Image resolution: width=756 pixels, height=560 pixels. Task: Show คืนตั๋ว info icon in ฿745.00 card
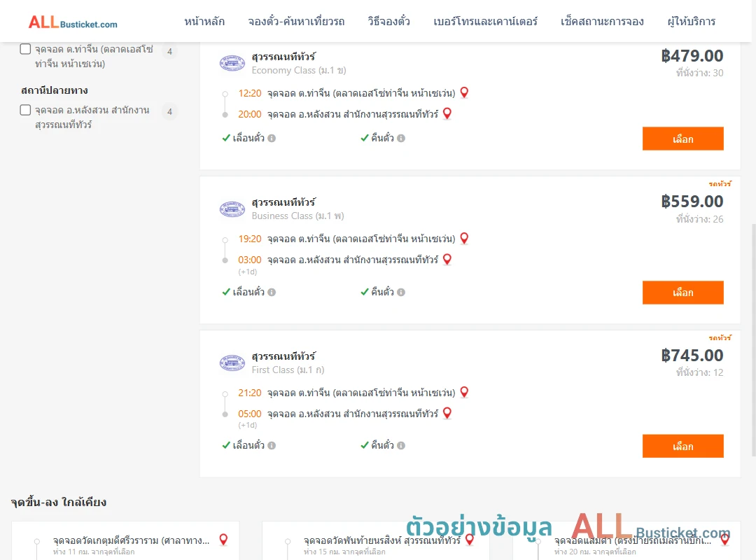(x=401, y=446)
